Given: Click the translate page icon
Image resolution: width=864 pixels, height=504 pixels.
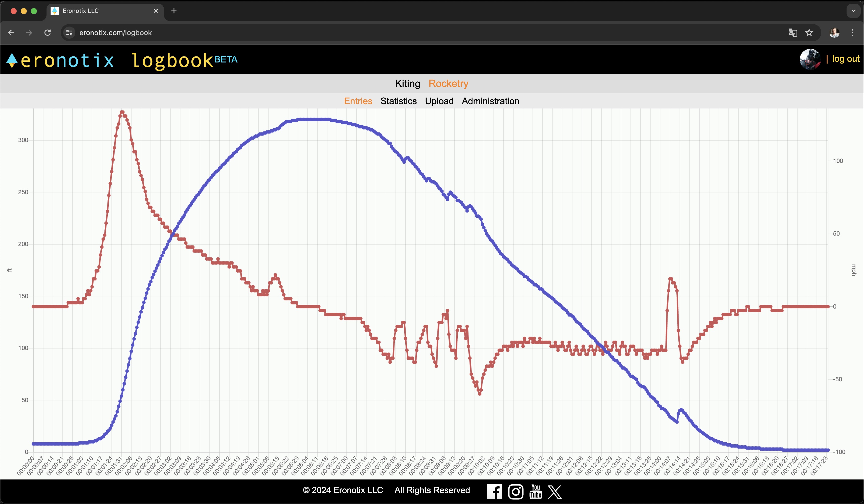Looking at the screenshot, I should tap(793, 33).
